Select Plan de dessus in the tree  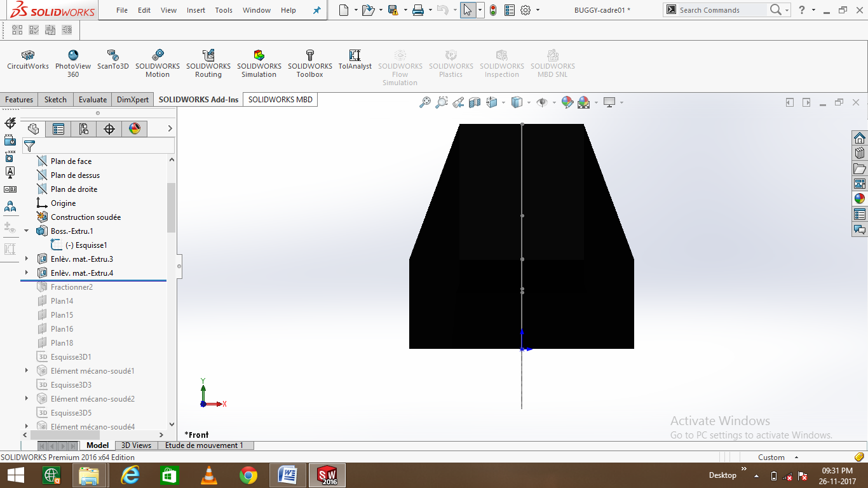[75, 175]
